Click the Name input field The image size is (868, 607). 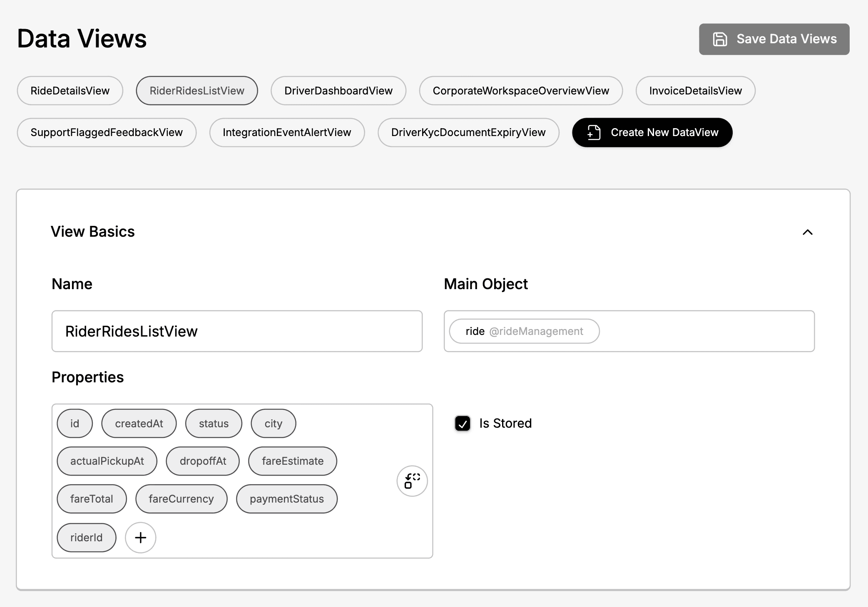point(236,331)
